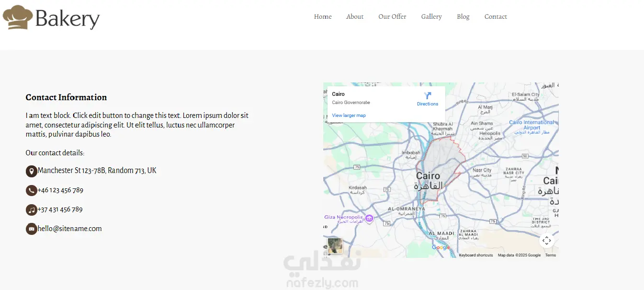Go to the About page
The width and height of the screenshot is (644, 290).
(355, 16)
